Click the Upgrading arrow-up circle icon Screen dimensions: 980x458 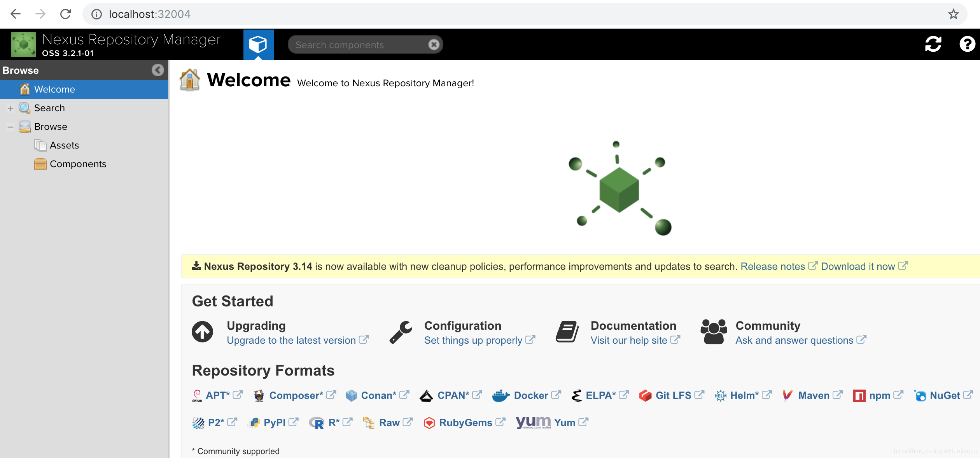pyautogui.click(x=202, y=332)
